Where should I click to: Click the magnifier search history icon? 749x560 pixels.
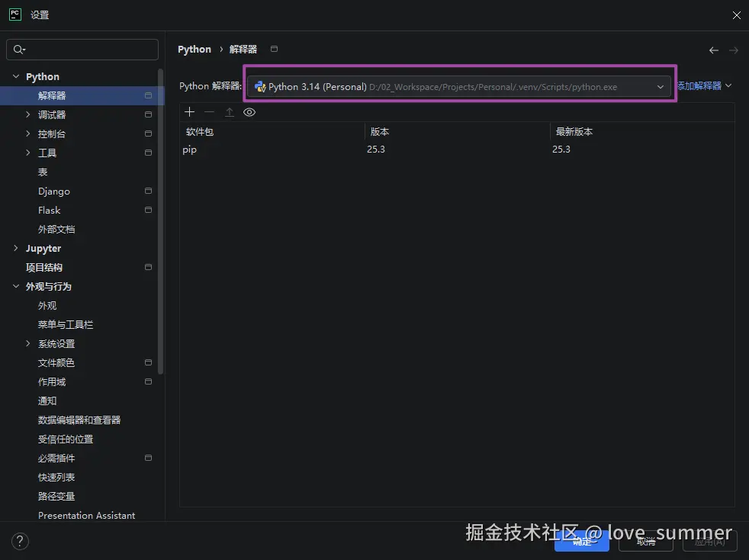[19, 50]
